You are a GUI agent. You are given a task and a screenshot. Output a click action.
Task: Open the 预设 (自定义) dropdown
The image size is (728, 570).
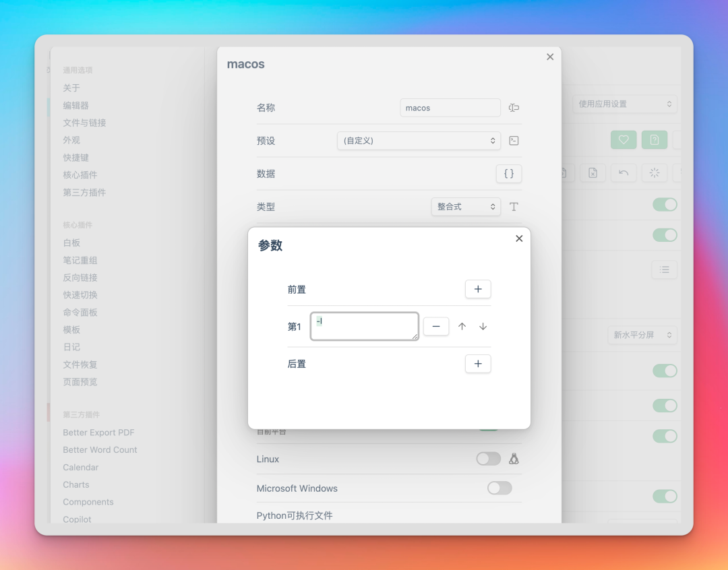coord(419,141)
